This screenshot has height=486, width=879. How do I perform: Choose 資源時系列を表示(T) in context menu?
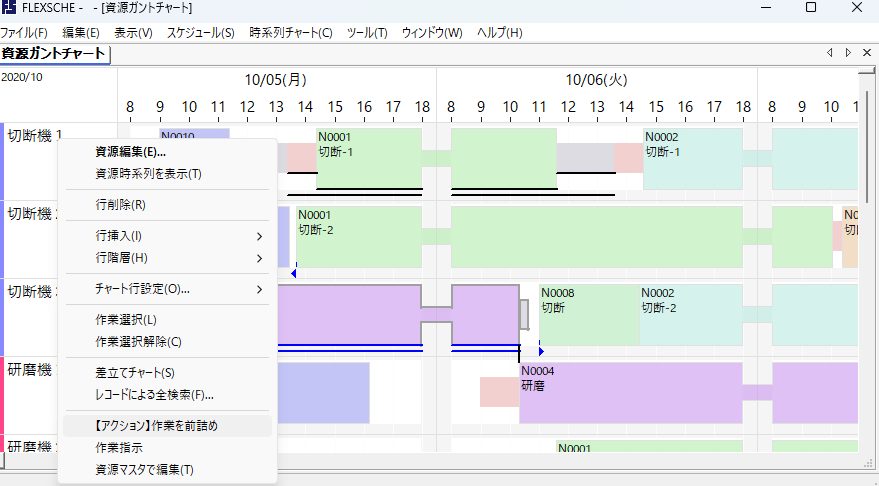(167, 174)
